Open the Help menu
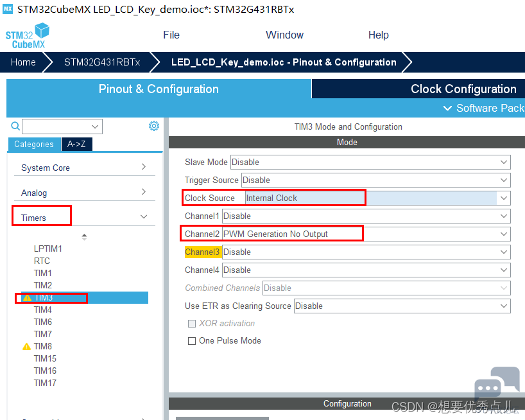This screenshot has height=420, width=525. tap(379, 35)
